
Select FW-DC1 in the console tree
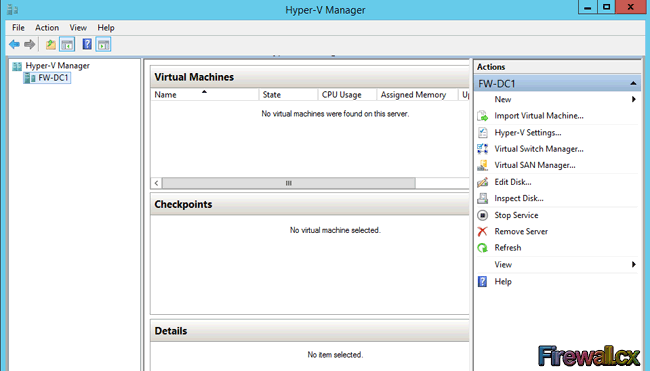point(53,78)
